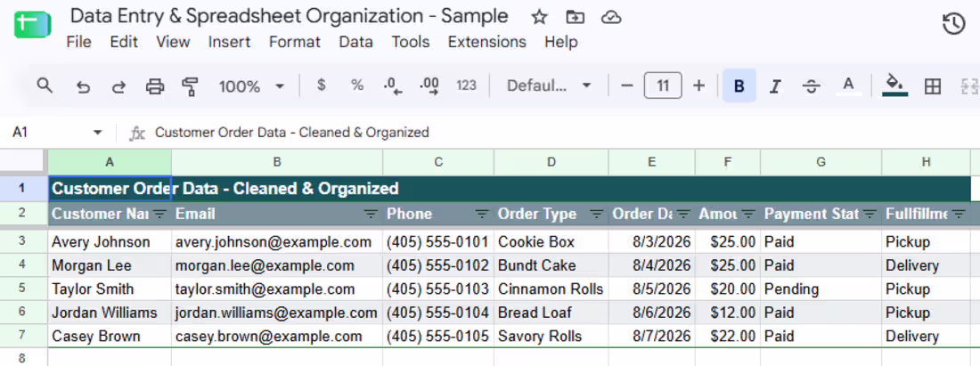Image resolution: width=980 pixels, height=366 pixels.
Task: Select row 5 header
Action: pos(23,289)
